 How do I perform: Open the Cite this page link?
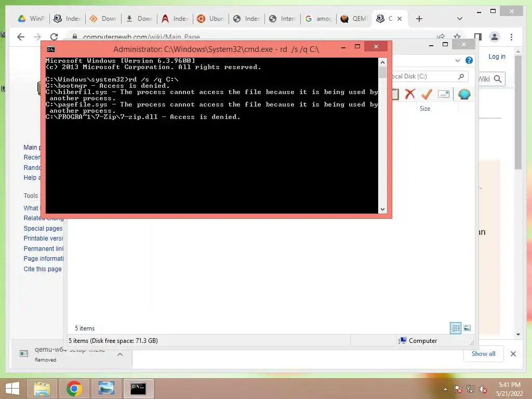pos(43,269)
